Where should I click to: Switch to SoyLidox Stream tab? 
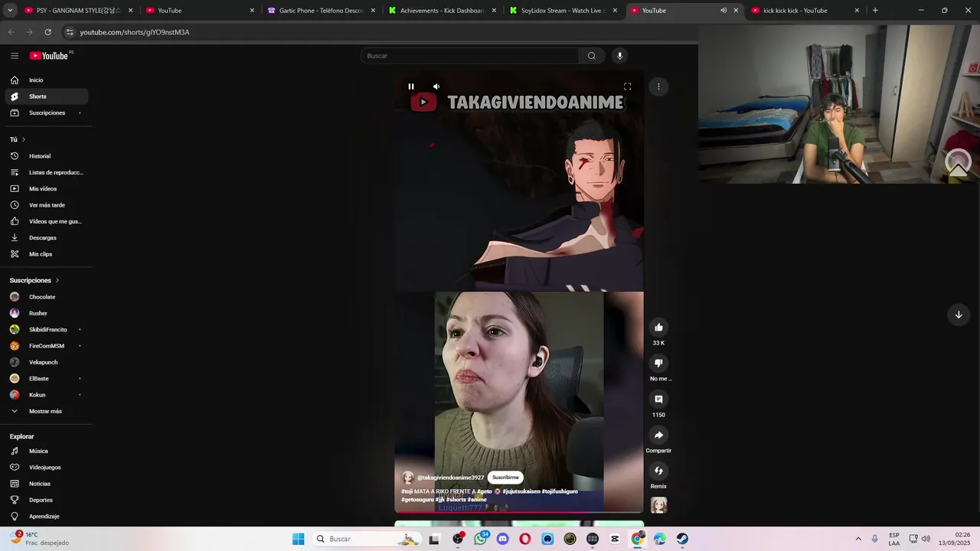[x=563, y=11]
